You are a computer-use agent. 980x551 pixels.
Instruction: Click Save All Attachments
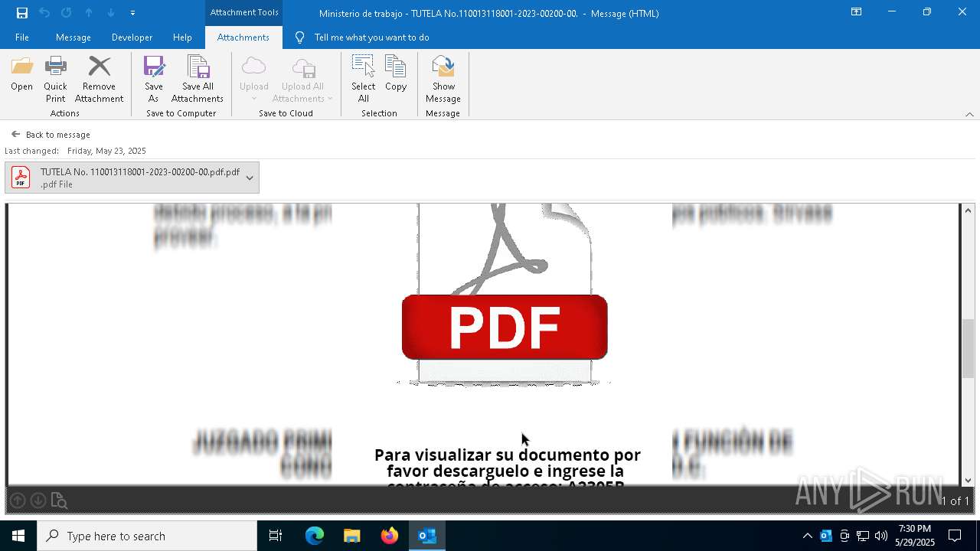point(198,79)
